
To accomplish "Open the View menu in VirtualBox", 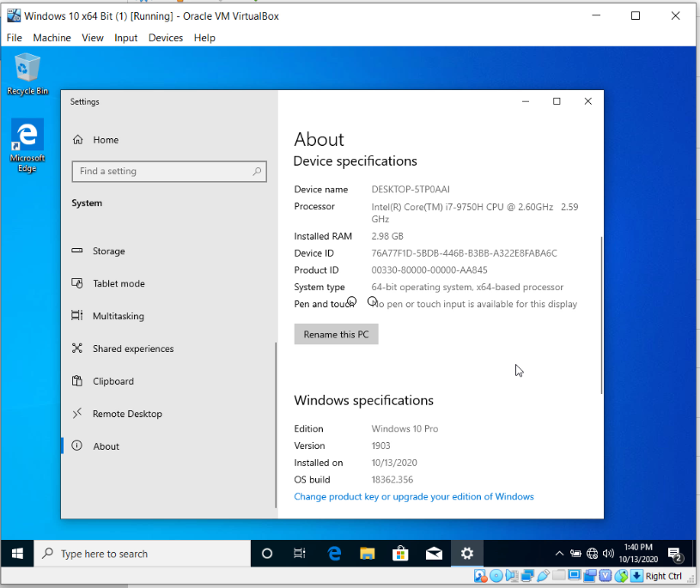I will click(x=93, y=38).
